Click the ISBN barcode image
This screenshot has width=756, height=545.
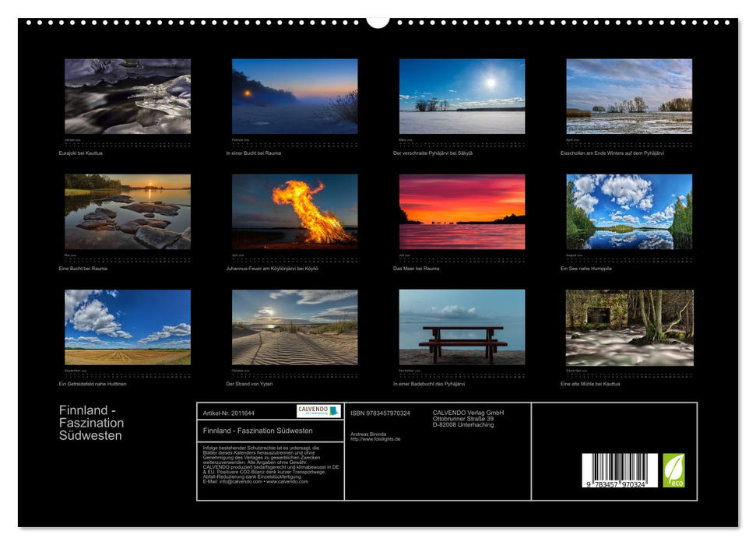[620, 472]
